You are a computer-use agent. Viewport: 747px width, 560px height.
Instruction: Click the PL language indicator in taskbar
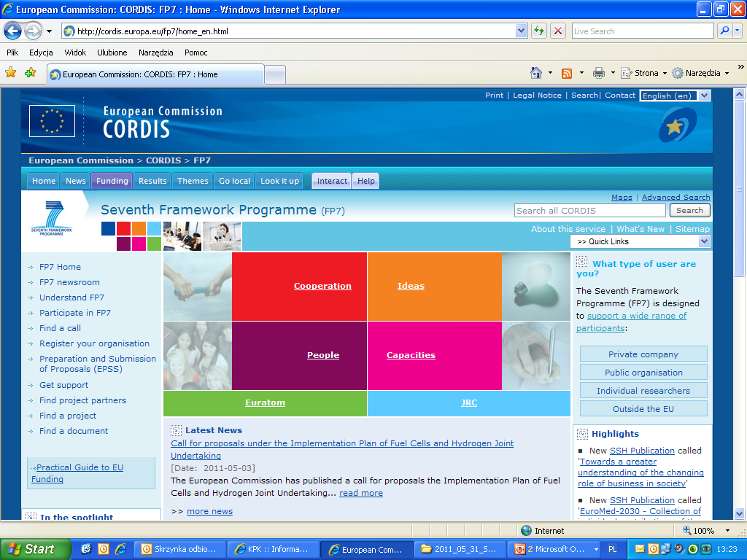coord(613,549)
